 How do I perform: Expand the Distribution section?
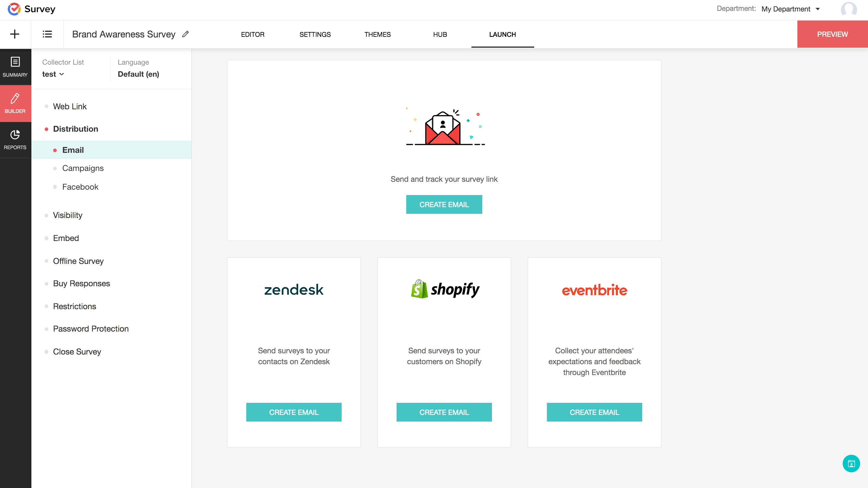pos(75,128)
